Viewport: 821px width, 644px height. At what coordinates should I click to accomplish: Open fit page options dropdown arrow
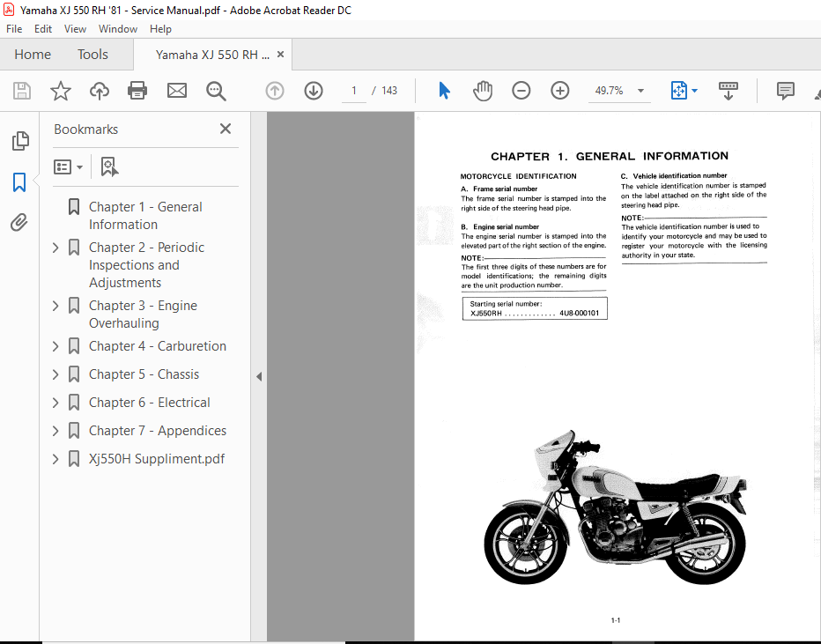(695, 91)
